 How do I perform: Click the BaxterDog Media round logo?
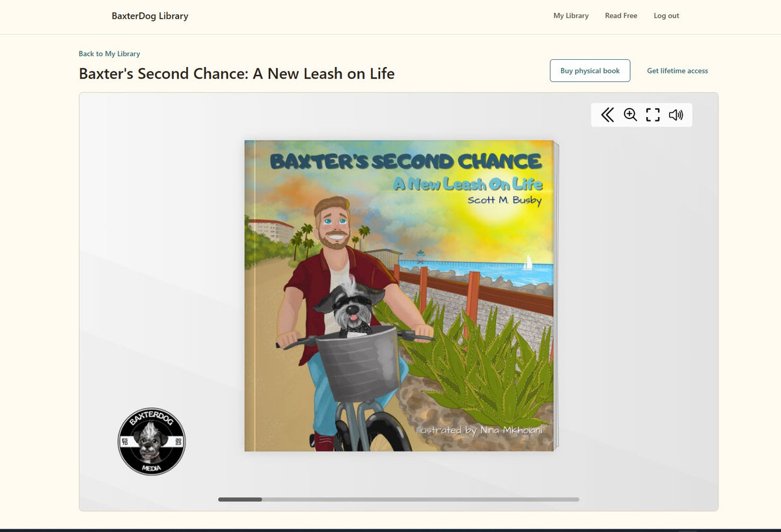(152, 442)
